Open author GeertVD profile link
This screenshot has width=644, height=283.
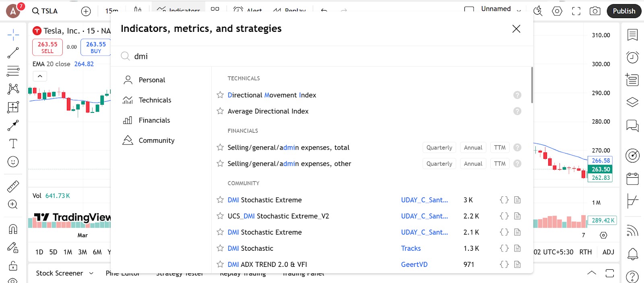[414, 264]
